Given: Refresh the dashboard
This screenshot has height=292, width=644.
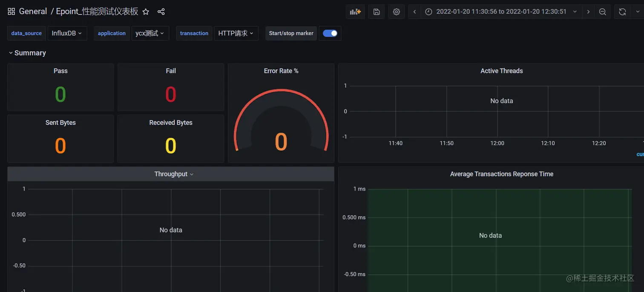Looking at the screenshot, I should point(622,12).
